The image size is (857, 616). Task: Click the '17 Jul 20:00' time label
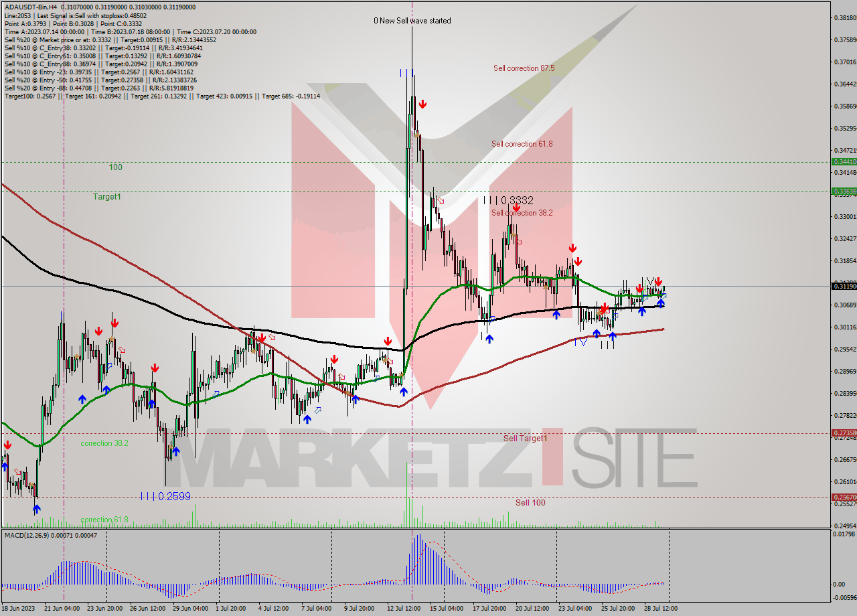pyautogui.click(x=489, y=609)
